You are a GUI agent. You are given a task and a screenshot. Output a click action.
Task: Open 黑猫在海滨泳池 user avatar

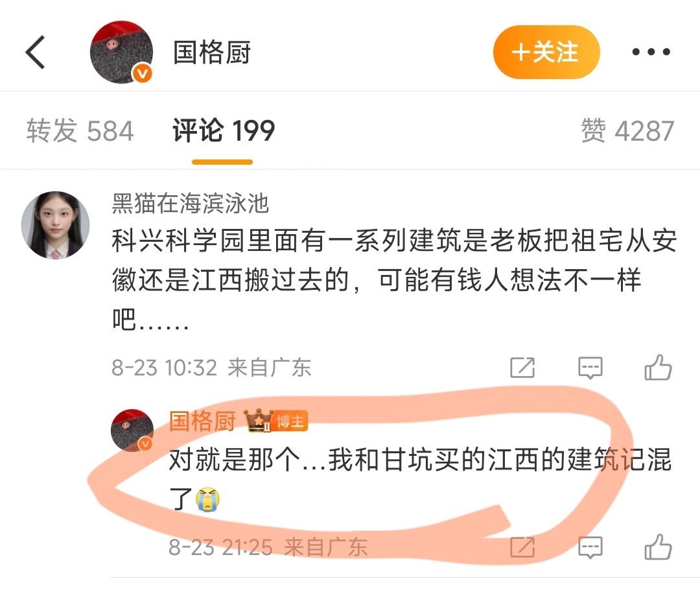click(55, 226)
